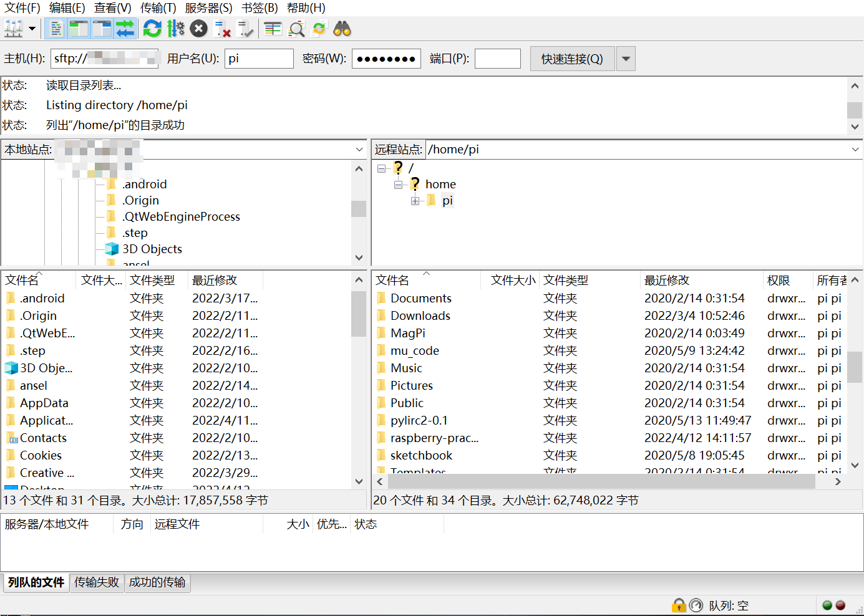The height and width of the screenshot is (616, 864).
Task: Sort remote list by 文件大小 column
Action: (x=510, y=281)
